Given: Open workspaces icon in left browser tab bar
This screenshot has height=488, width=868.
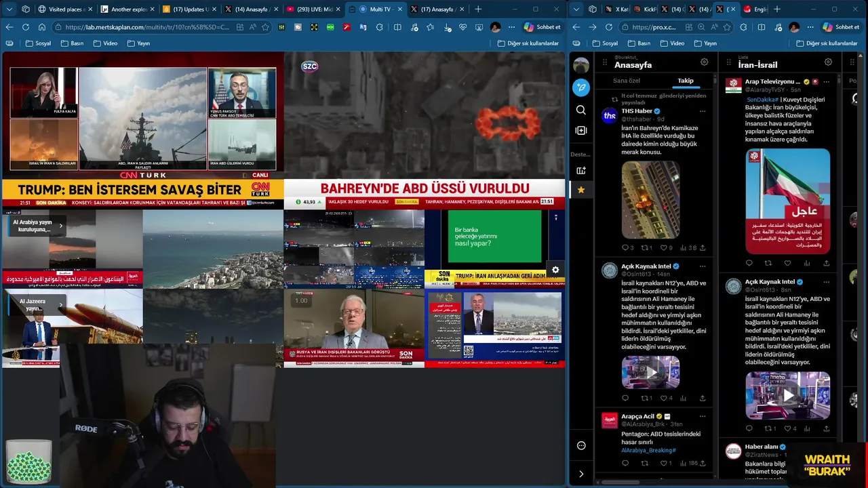Looking at the screenshot, I should pos(26,9).
